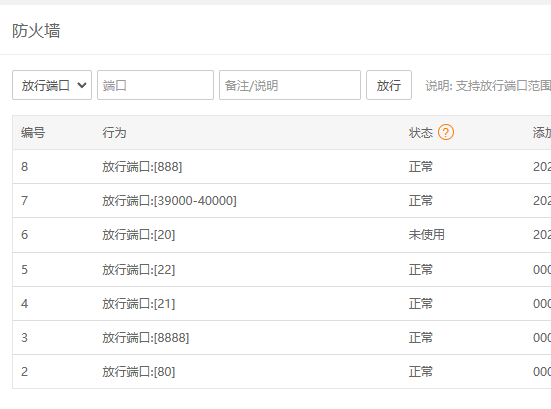
Task: Focus the 端口 port input field
Action: [155, 85]
